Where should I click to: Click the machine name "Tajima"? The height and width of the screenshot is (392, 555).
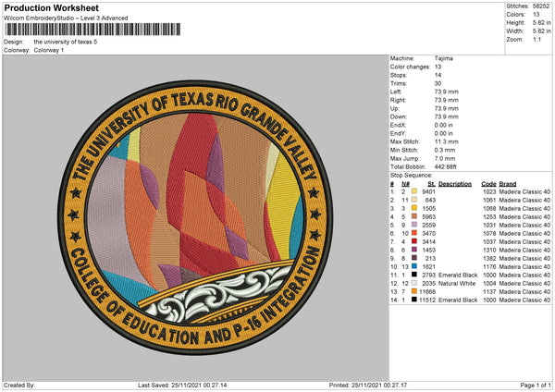(x=443, y=58)
